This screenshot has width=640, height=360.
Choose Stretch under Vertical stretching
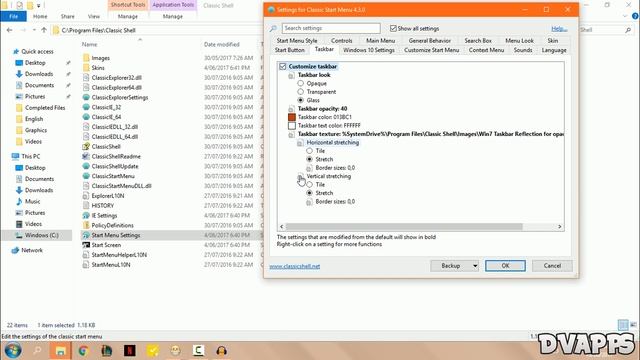coord(309,193)
